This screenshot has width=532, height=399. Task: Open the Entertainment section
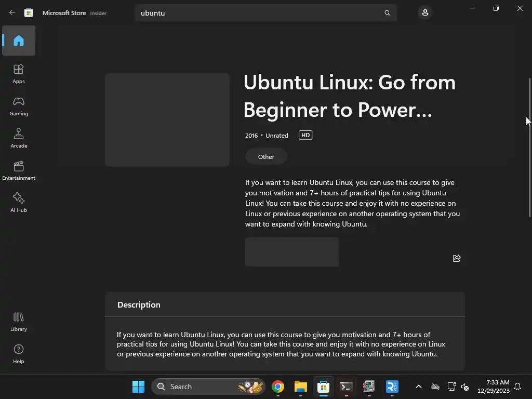[19, 170]
